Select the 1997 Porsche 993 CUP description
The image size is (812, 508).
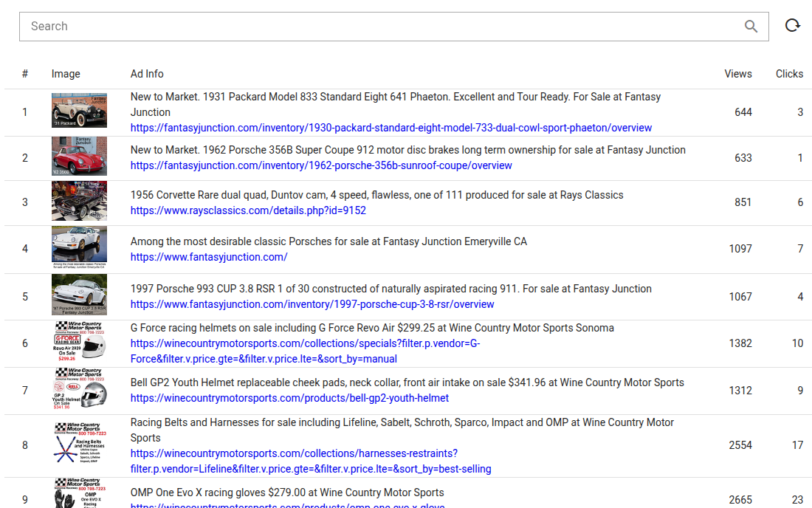click(x=391, y=289)
